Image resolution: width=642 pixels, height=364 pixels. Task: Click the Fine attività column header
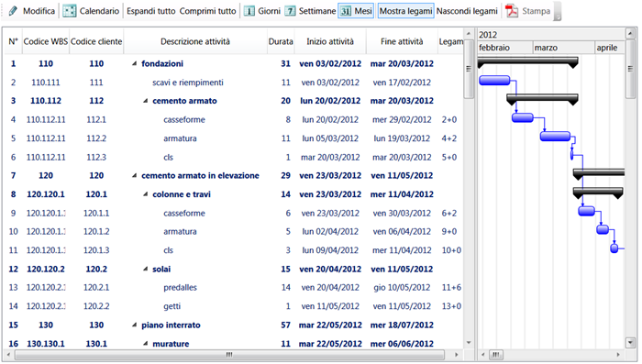[402, 41]
